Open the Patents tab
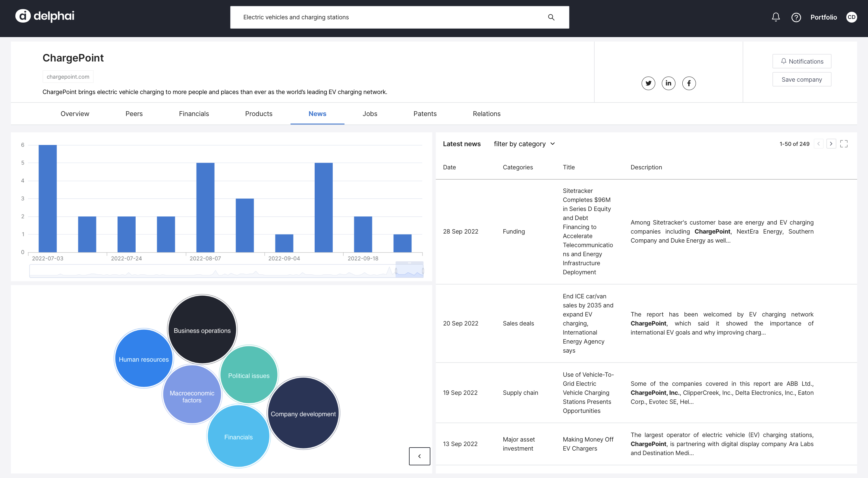This screenshot has width=868, height=478. 425,114
